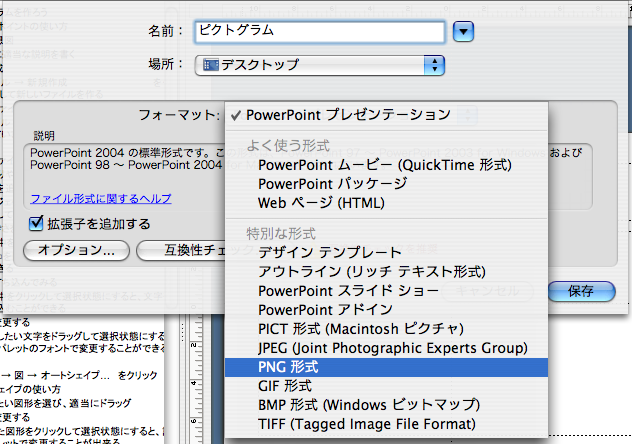Select デザイン テンプレート format
Viewport: 632px width, 444px height.
click(386, 253)
